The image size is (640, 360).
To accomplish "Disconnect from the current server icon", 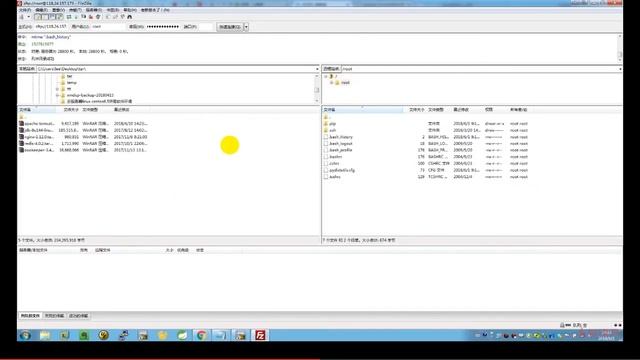I will tap(91, 17).
